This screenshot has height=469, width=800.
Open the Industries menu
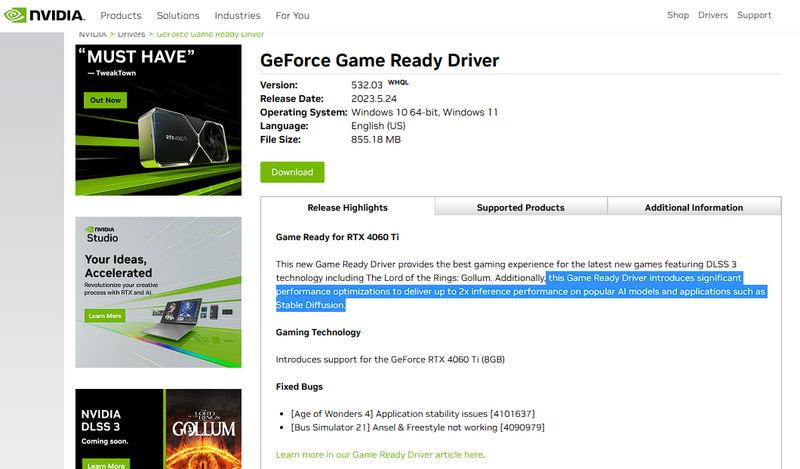(x=237, y=16)
